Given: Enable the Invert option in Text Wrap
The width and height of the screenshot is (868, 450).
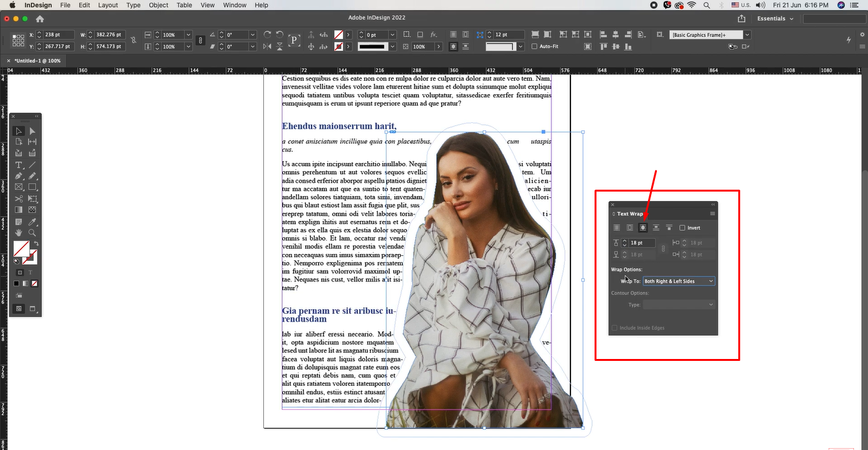Looking at the screenshot, I should coord(682,227).
